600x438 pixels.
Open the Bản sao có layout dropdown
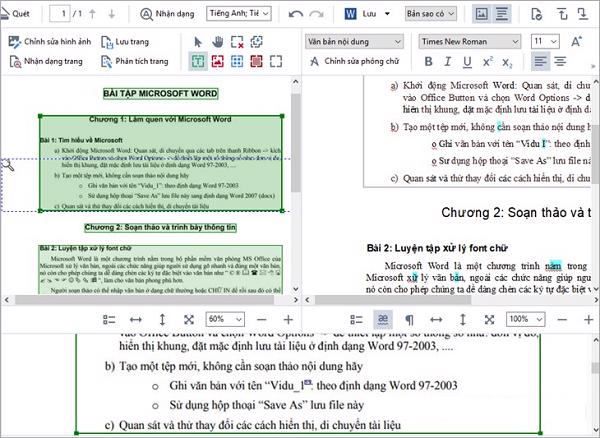431,14
